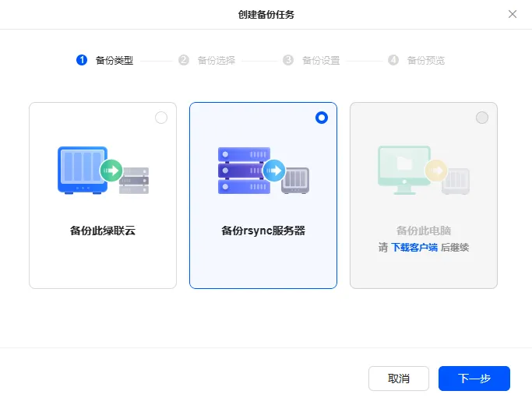Click the rsync server backup illustration icon
The height and width of the screenshot is (405, 532).
tap(263, 171)
